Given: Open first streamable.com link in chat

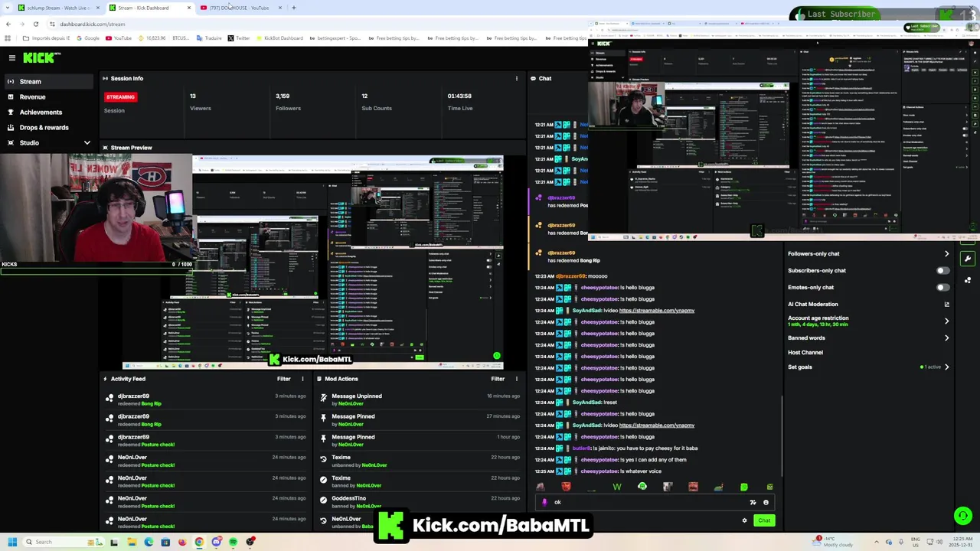Looking at the screenshot, I should coord(656,311).
